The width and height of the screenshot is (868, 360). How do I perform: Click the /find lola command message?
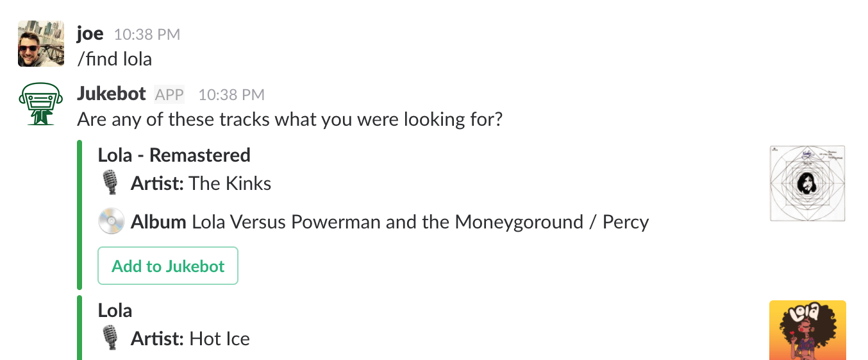115,59
